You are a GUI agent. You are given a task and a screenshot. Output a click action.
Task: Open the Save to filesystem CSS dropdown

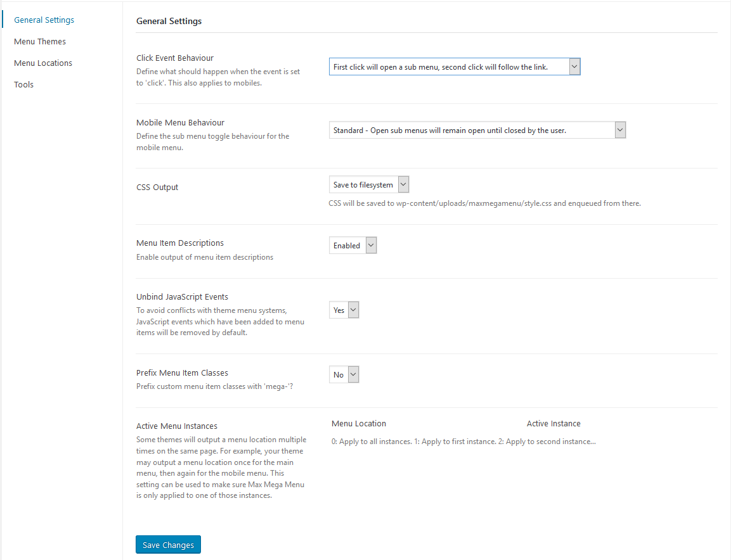[369, 184]
